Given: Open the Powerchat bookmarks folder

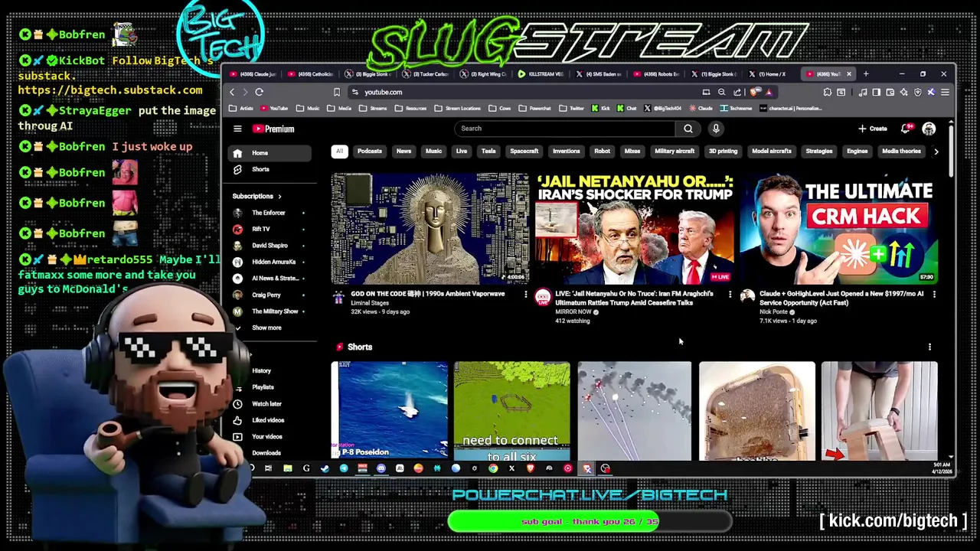Looking at the screenshot, I should [534, 109].
